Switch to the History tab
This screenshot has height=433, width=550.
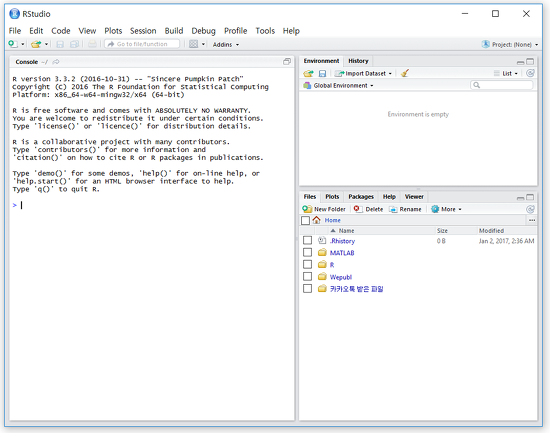358,61
